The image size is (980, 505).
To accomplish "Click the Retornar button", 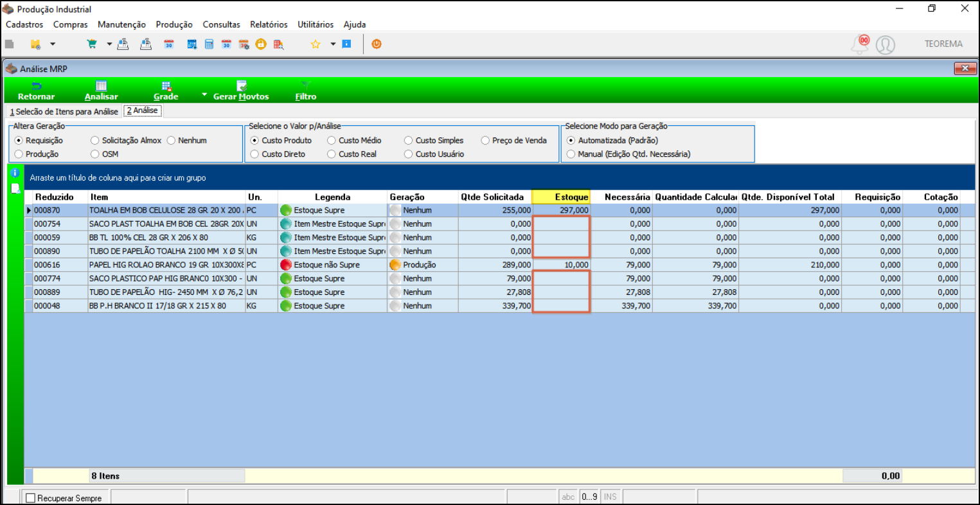I will 37,91.
